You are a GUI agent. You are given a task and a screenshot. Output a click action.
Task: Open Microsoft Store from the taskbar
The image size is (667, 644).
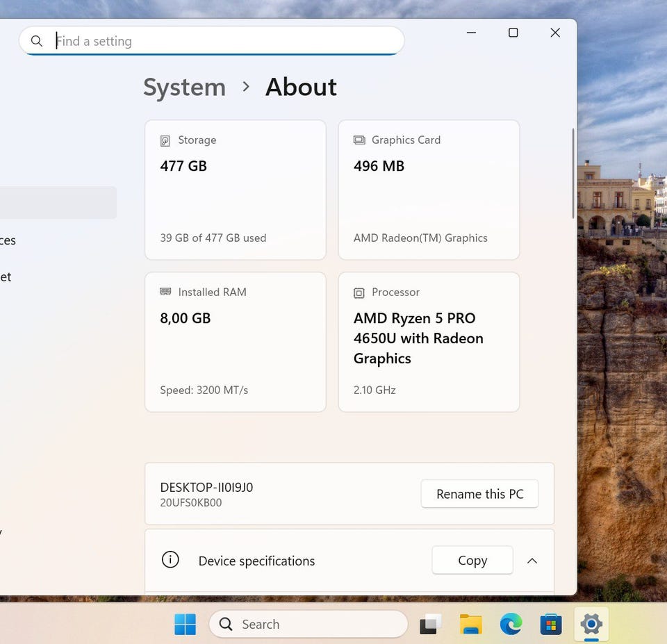(551, 625)
